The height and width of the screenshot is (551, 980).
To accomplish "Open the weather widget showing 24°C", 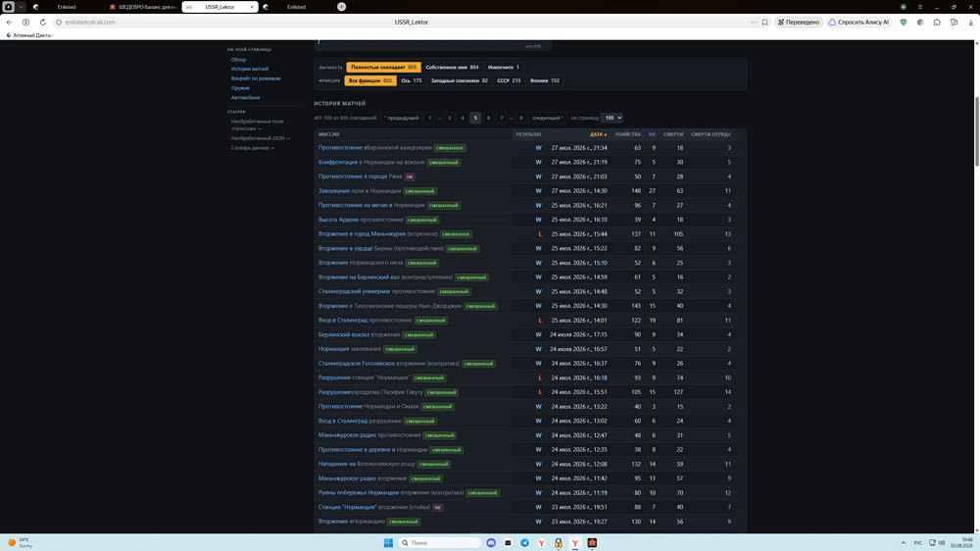I will pyautogui.click(x=21, y=542).
